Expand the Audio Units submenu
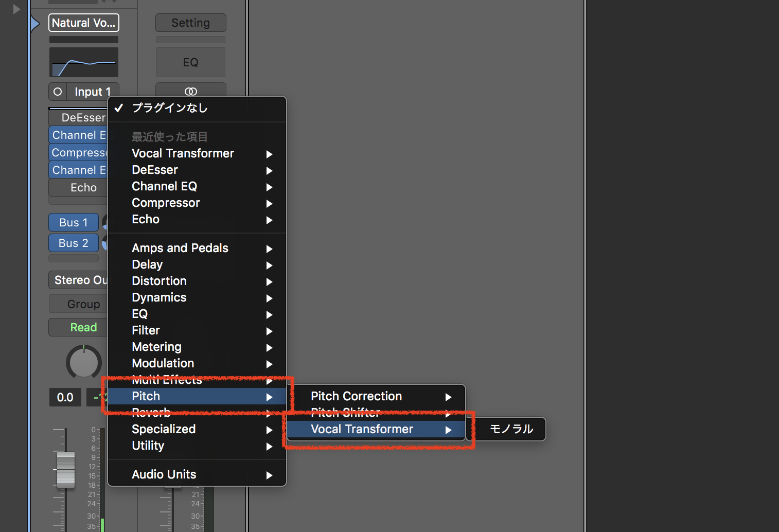Viewport: 779px width, 532px height. 197,474
